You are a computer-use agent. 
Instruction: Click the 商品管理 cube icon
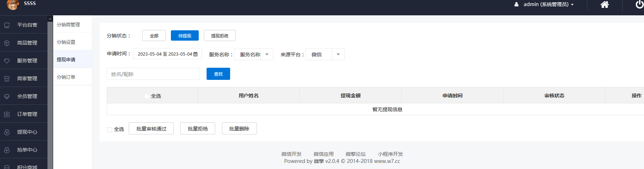coord(7,43)
